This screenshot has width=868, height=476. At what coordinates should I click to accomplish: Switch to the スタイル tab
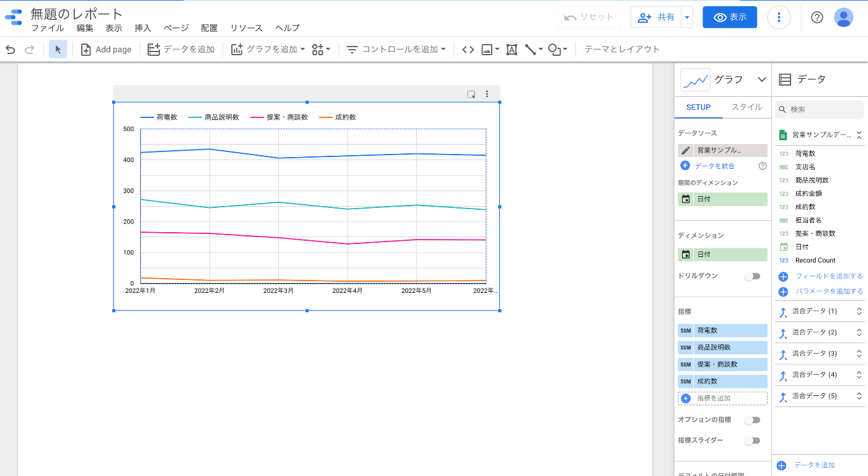[x=747, y=107]
